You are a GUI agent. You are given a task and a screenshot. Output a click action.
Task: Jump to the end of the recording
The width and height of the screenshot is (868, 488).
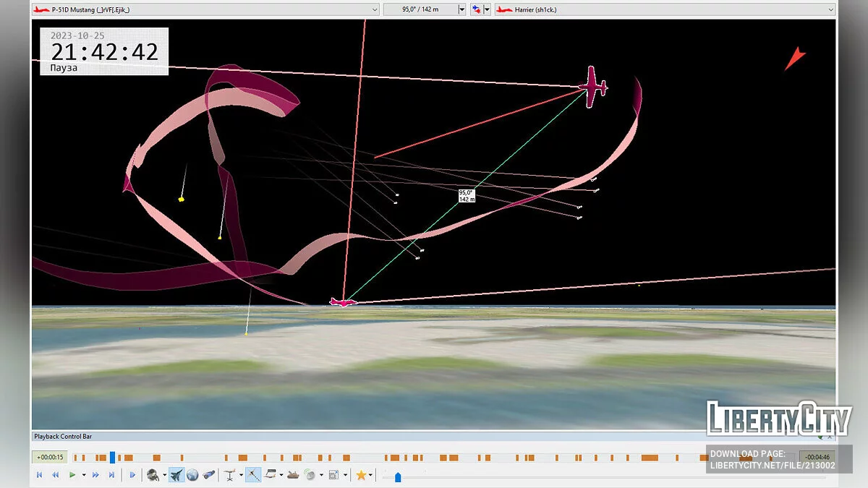111,475
